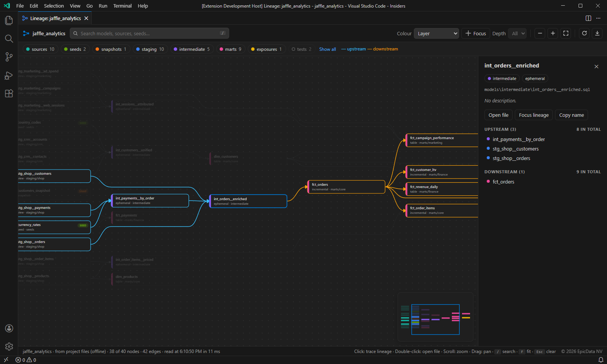
Task: Select upstream item int_payments__by_order in panel
Action: point(519,140)
